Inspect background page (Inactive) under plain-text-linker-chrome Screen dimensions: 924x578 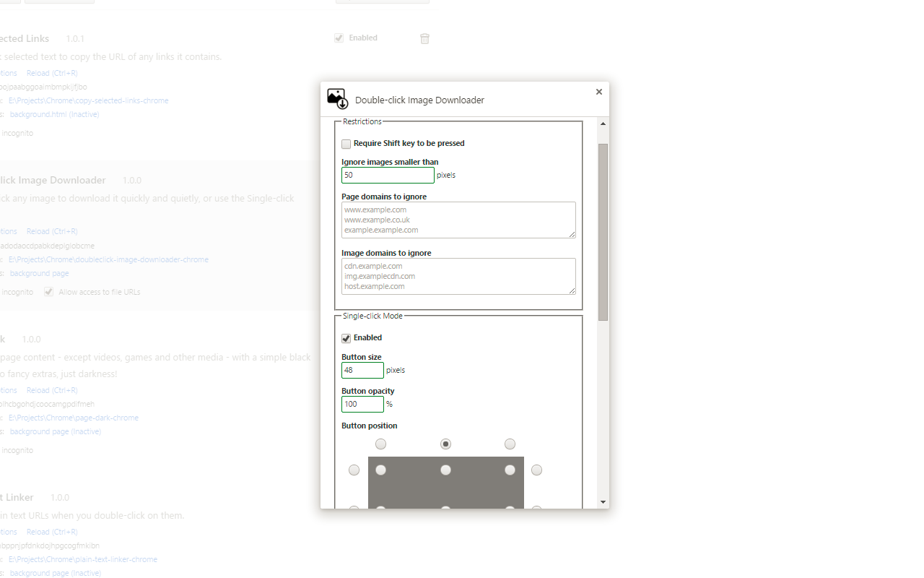(x=54, y=573)
